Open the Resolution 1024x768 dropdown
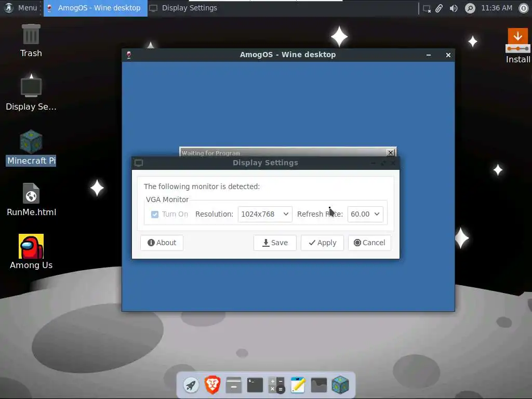 coord(265,215)
